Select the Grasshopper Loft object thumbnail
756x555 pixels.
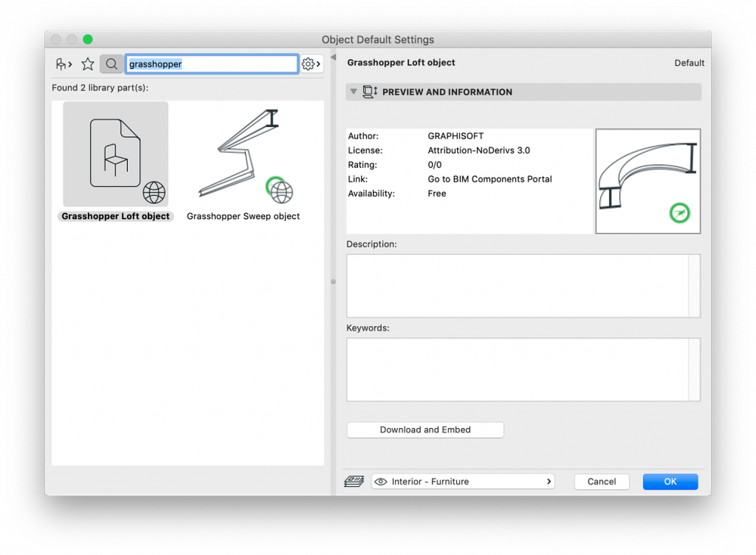[116, 153]
